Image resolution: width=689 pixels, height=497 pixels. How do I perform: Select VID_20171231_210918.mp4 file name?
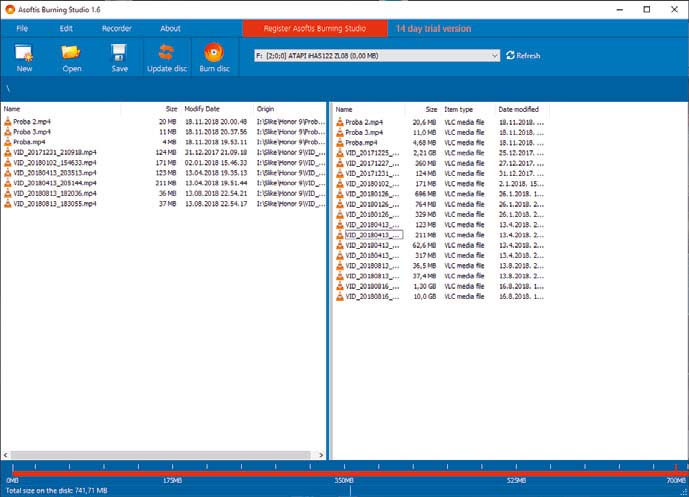tap(54, 152)
